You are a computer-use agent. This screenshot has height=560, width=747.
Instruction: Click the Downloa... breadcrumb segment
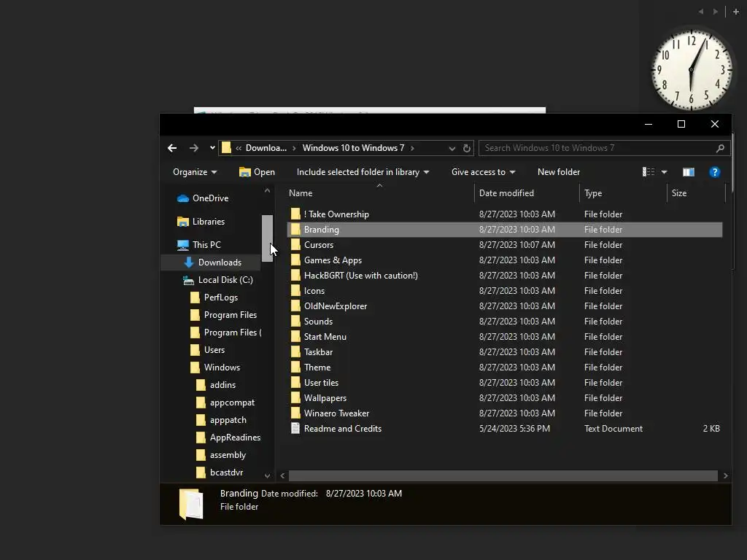click(x=266, y=148)
